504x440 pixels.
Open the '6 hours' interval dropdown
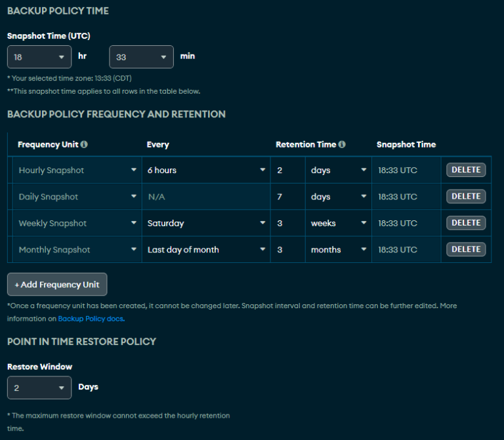click(205, 170)
